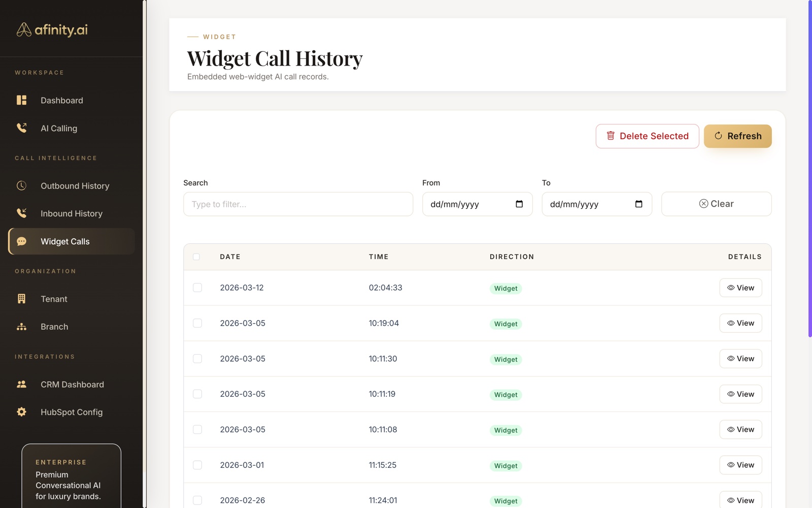Screen dimensions: 812x508
Task: Check the row dated 2026-03-01
Action: click(x=197, y=465)
